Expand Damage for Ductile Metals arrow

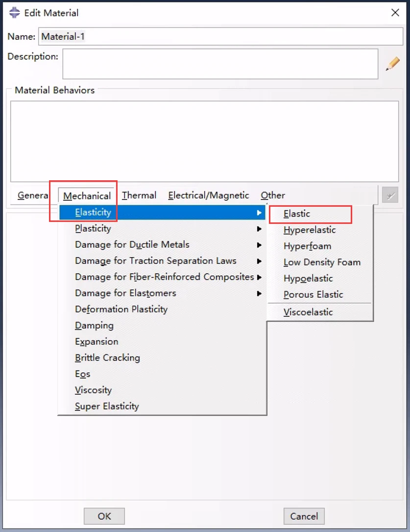[259, 245]
